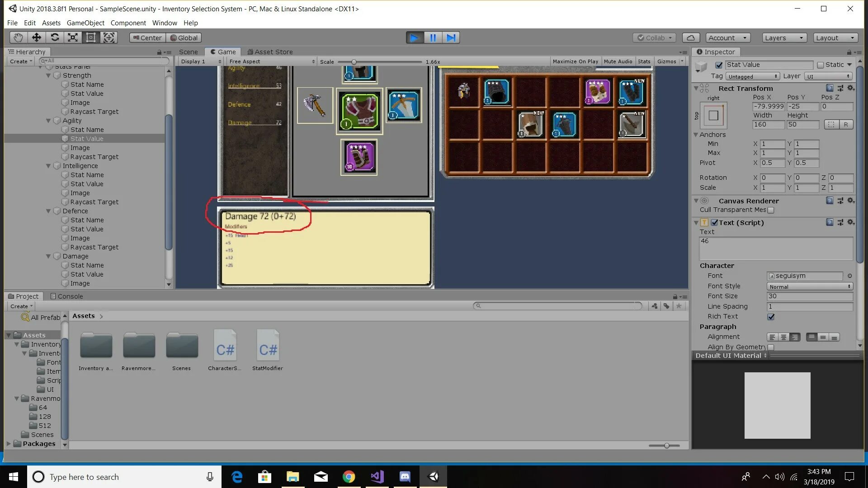Viewport: 868px width, 488px height.
Task: Switch to the Console tab
Action: point(66,296)
